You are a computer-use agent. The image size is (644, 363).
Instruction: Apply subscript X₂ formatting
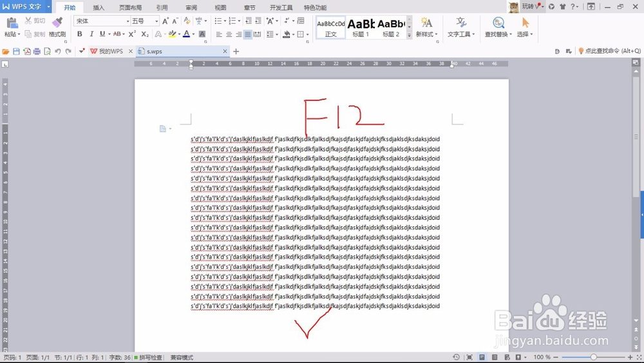(x=144, y=34)
